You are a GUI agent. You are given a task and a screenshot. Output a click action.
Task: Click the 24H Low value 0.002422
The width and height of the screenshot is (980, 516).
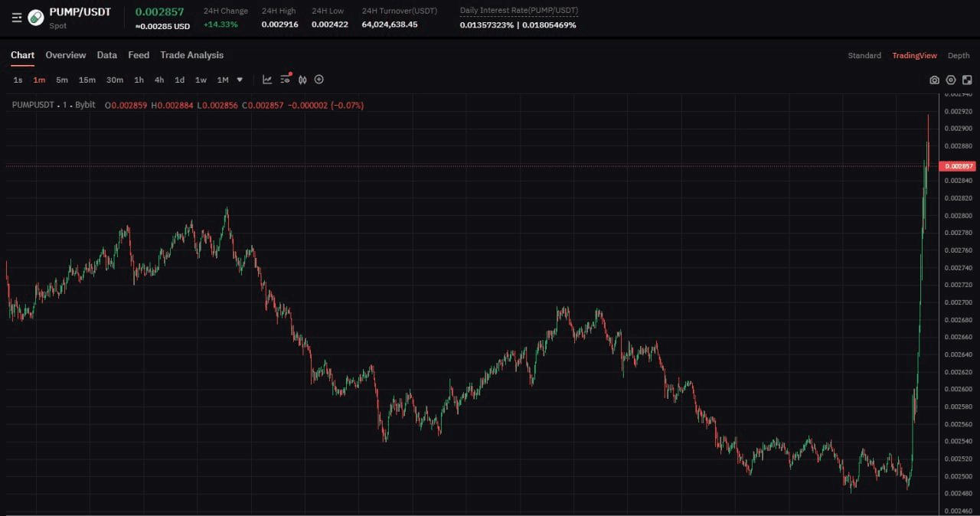[330, 24]
